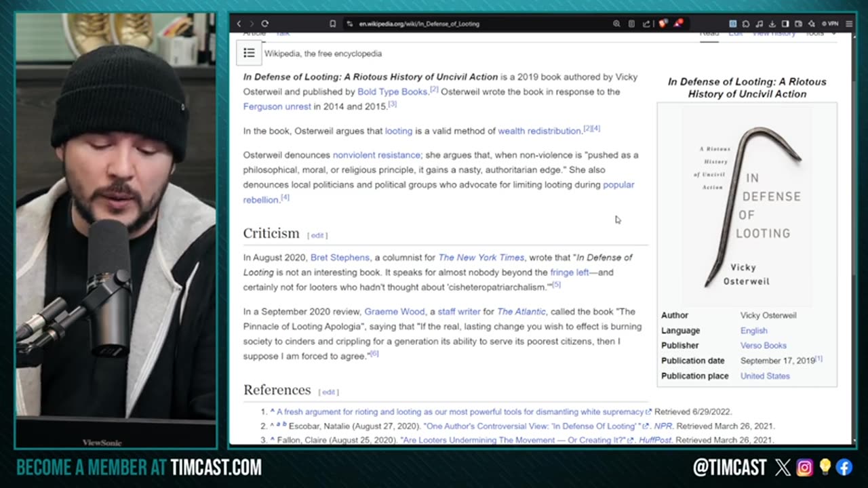Follow the fringe left link
Image resolution: width=868 pixels, height=488 pixels.
coord(570,272)
